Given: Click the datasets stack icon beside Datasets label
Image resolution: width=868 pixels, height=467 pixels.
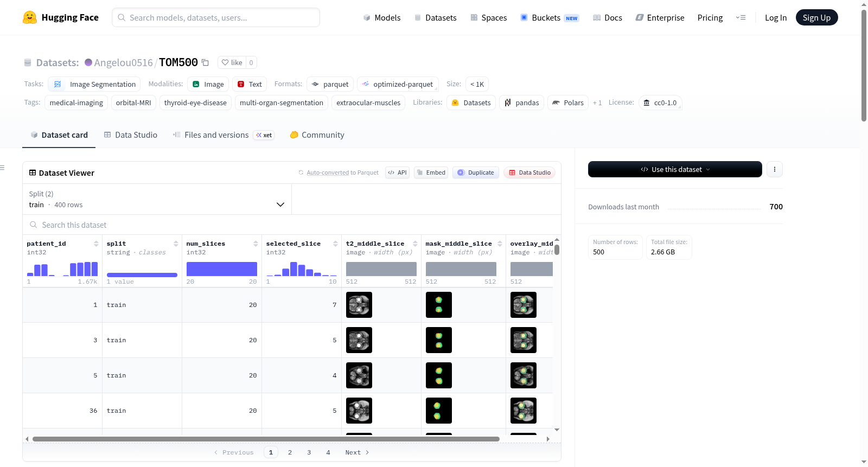Looking at the screenshot, I should point(28,62).
